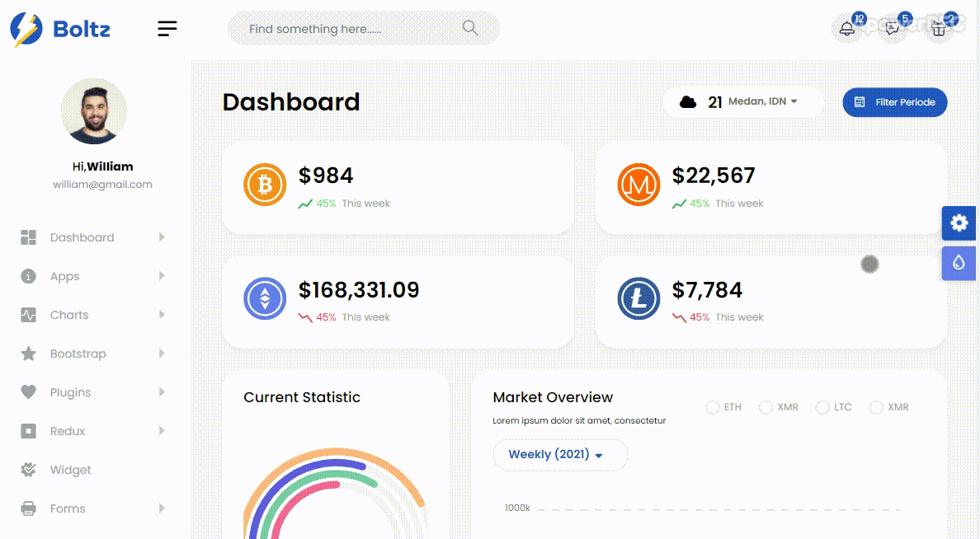Click the Litecoin coin icon
This screenshot has width=980, height=539.
pos(638,299)
